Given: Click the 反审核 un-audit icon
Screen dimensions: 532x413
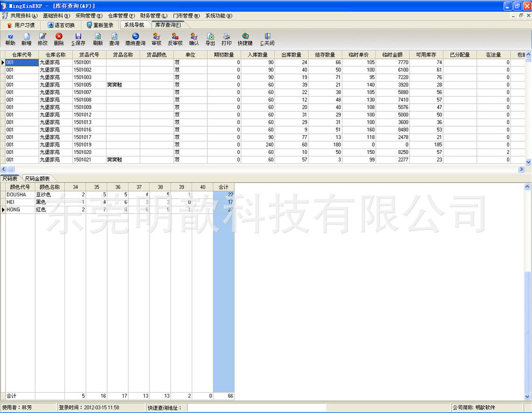Looking at the screenshot, I should [x=175, y=39].
